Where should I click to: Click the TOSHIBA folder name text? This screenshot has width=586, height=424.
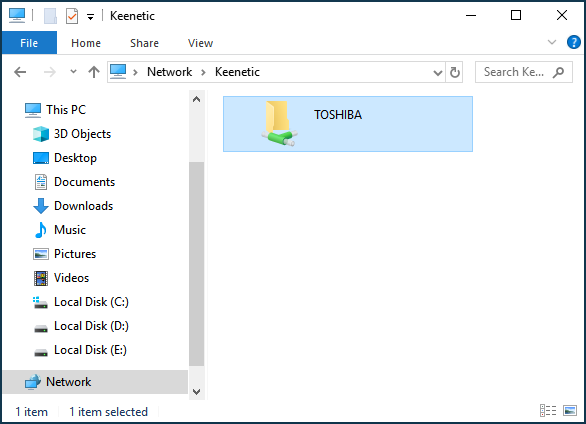[x=338, y=115]
